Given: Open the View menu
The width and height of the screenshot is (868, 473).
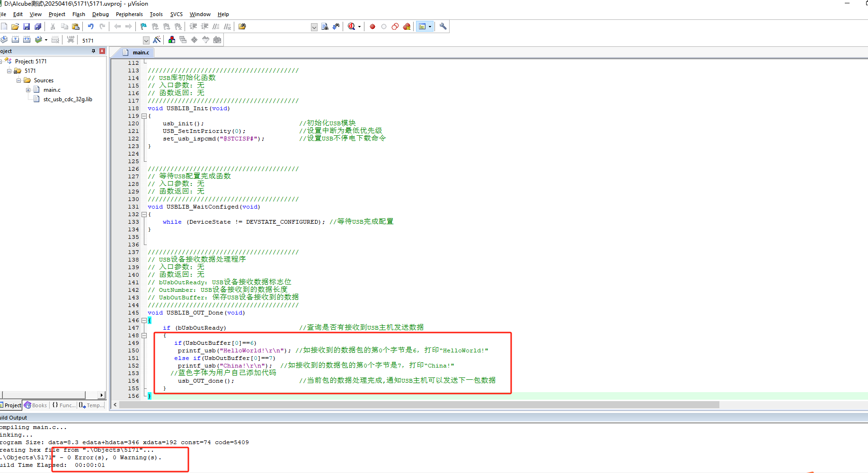Looking at the screenshot, I should coord(35,14).
